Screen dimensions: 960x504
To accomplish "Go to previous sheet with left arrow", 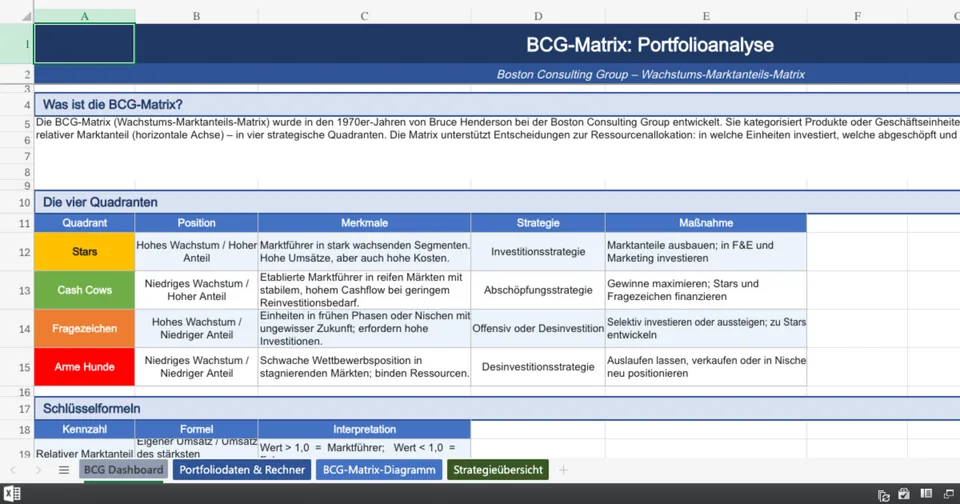I will point(13,470).
